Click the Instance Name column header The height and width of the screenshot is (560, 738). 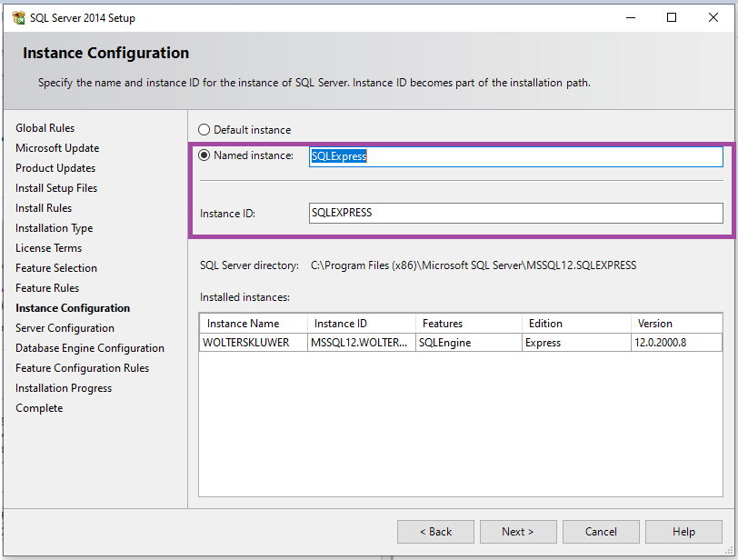coord(254,324)
